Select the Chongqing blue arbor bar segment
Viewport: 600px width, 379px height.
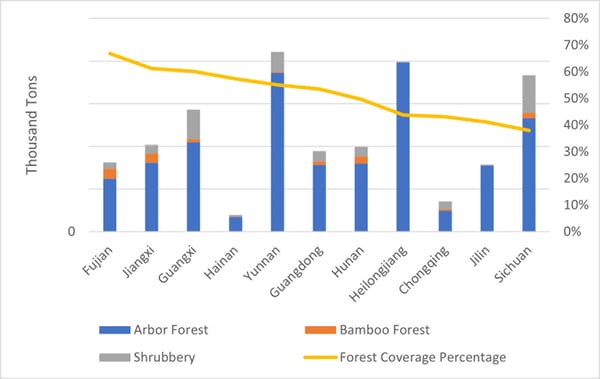tap(445, 221)
